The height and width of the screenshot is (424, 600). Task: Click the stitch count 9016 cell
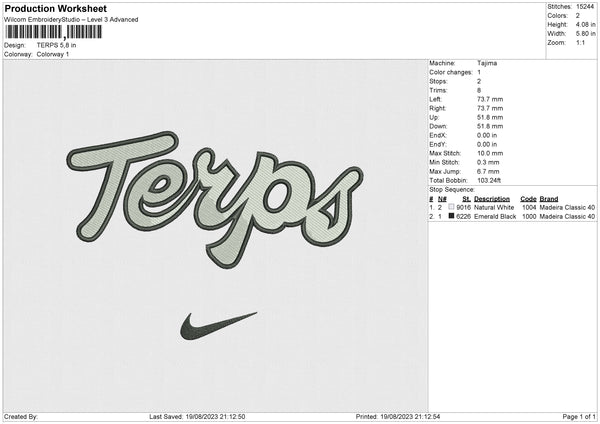pyautogui.click(x=463, y=207)
